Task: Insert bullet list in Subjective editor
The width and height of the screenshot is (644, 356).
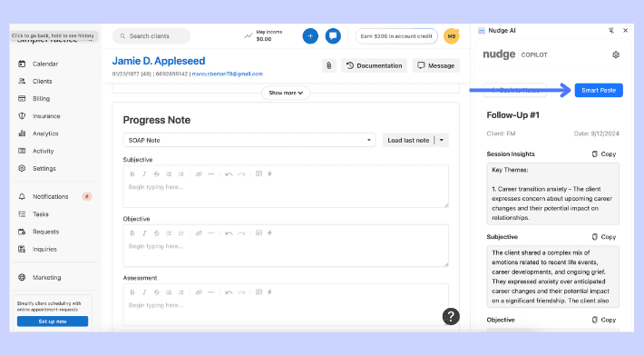Action: coord(169,173)
